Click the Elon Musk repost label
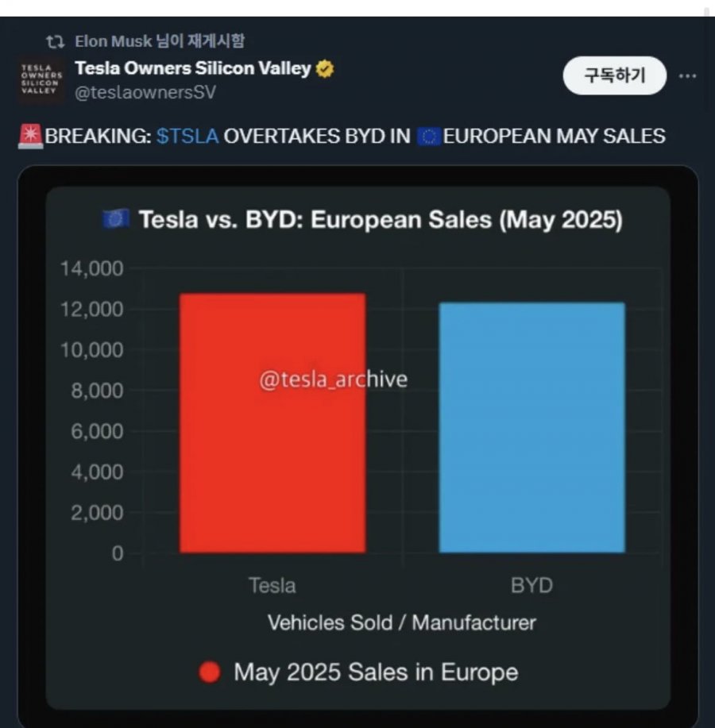Image resolution: width=715 pixels, height=728 pixels. pyautogui.click(x=160, y=40)
